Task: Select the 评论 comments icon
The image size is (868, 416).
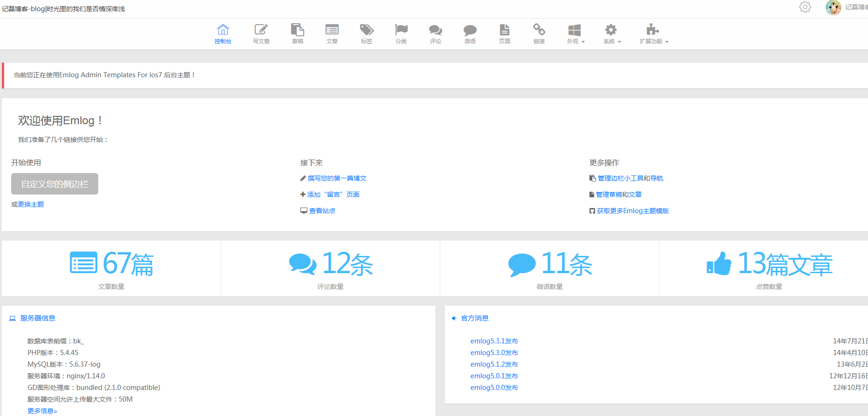Action: pyautogui.click(x=435, y=30)
